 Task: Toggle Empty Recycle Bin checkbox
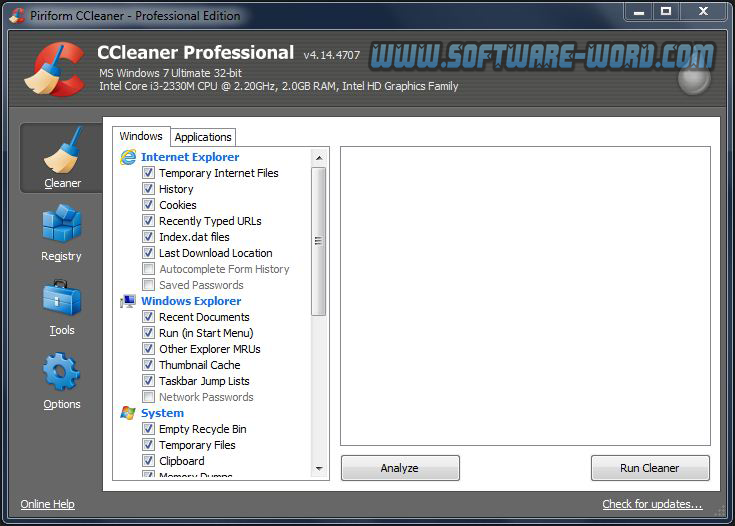point(148,428)
